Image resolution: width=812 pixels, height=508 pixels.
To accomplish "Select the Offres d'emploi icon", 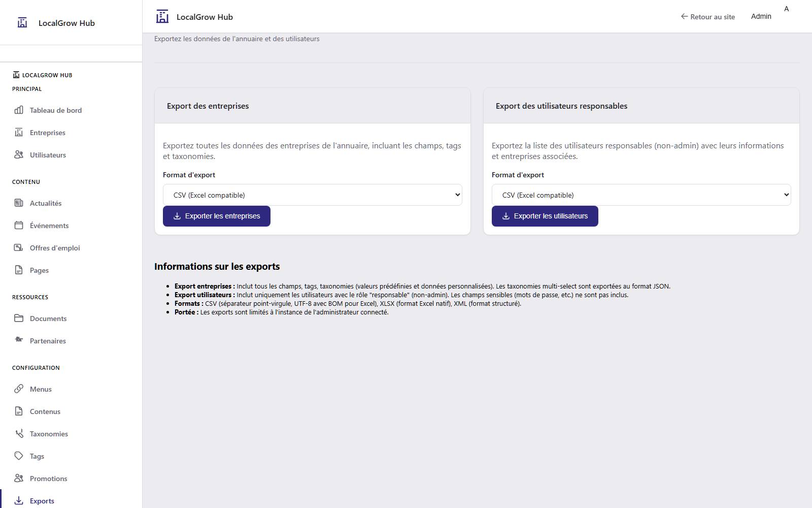I will pos(18,247).
